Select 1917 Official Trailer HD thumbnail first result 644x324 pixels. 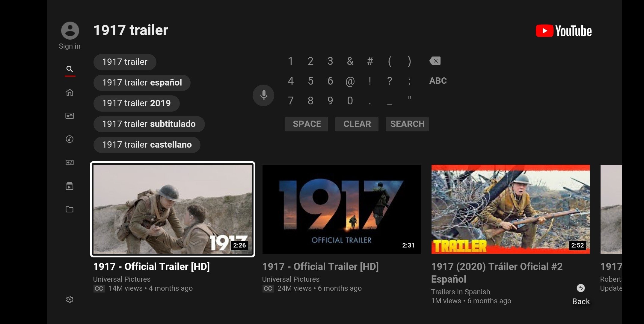(172, 209)
